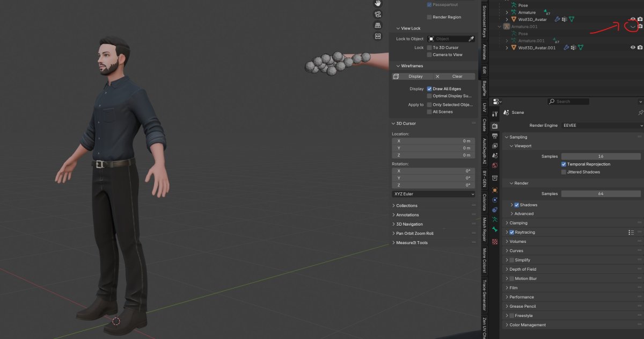Open the Tool properties tab icon
Screen dimensions: 644x339
pyautogui.click(x=495, y=114)
